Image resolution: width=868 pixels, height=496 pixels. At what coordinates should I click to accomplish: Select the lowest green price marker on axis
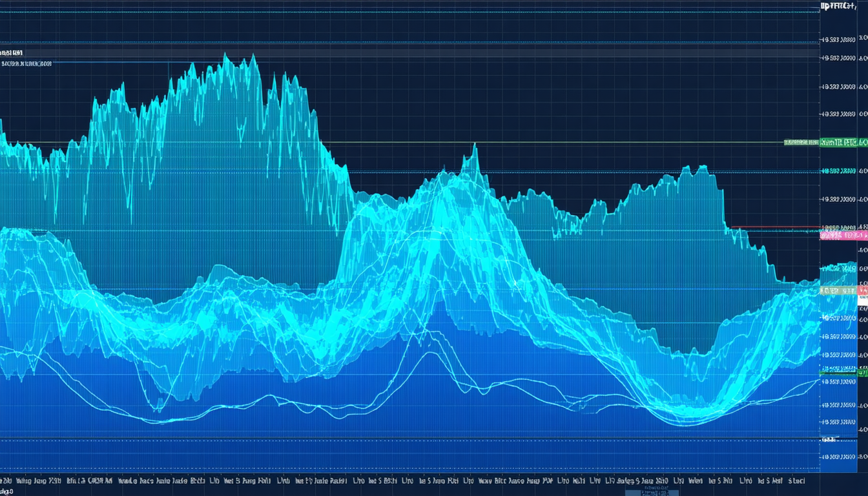click(x=842, y=373)
